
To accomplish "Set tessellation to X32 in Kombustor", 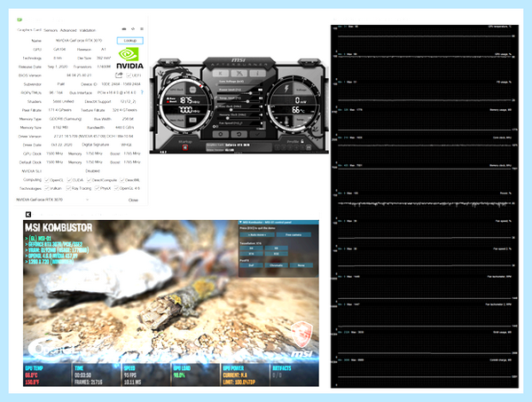I will [x=276, y=254].
